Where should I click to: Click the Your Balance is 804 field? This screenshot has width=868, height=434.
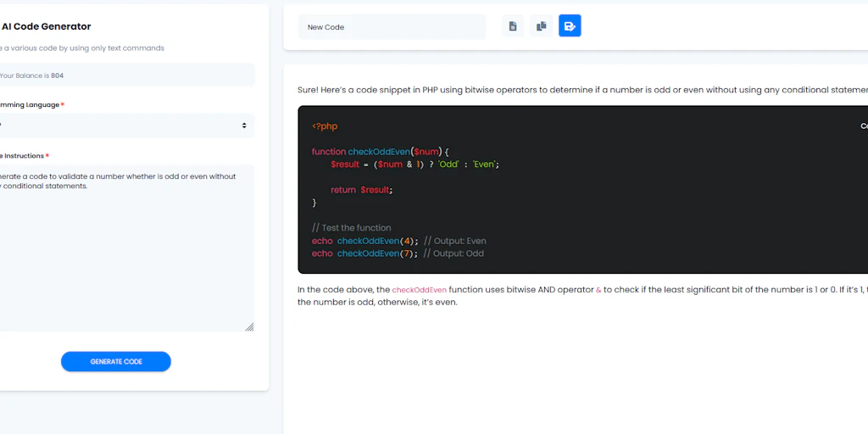(x=125, y=75)
